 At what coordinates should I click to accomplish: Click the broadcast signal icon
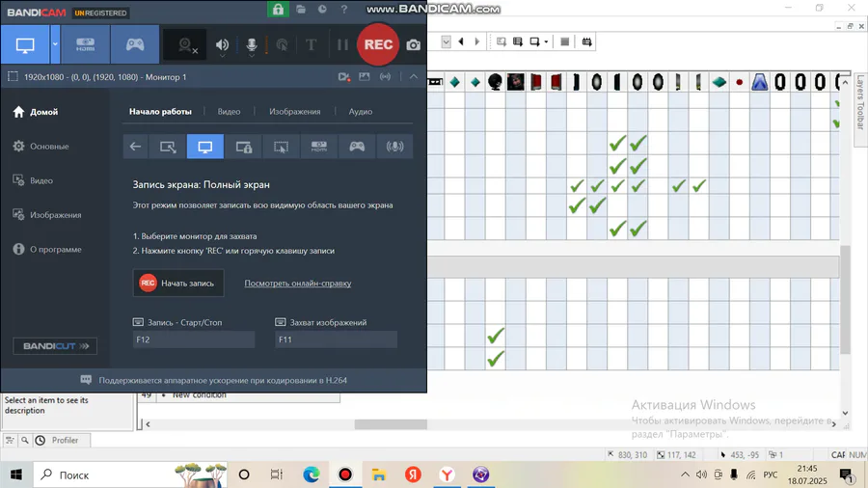pyautogui.click(x=385, y=77)
